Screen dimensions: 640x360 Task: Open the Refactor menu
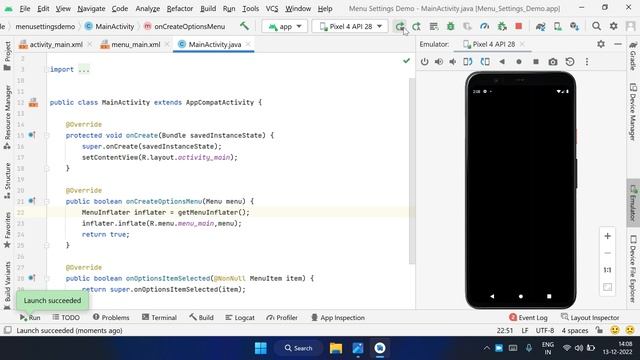tap(180, 9)
